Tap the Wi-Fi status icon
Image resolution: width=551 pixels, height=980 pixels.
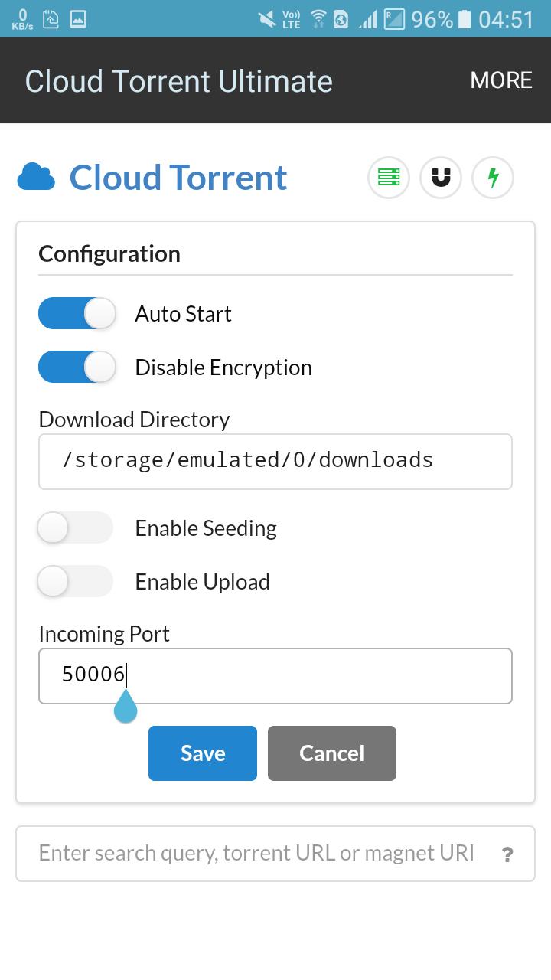[x=318, y=18]
